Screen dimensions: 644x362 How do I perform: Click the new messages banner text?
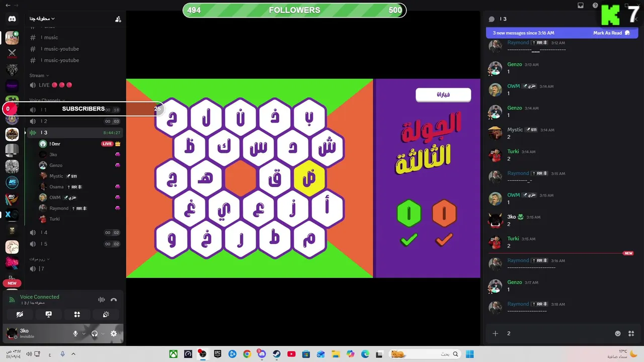pyautogui.click(x=523, y=33)
